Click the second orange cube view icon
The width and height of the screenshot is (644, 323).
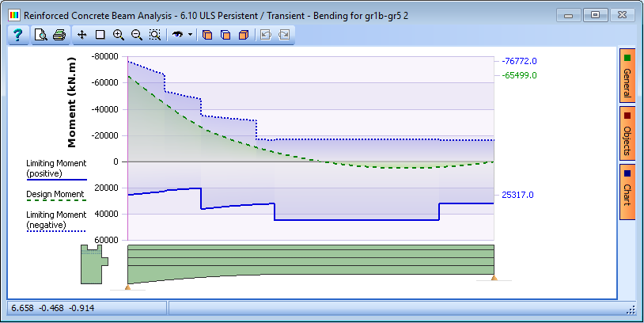[225, 35]
